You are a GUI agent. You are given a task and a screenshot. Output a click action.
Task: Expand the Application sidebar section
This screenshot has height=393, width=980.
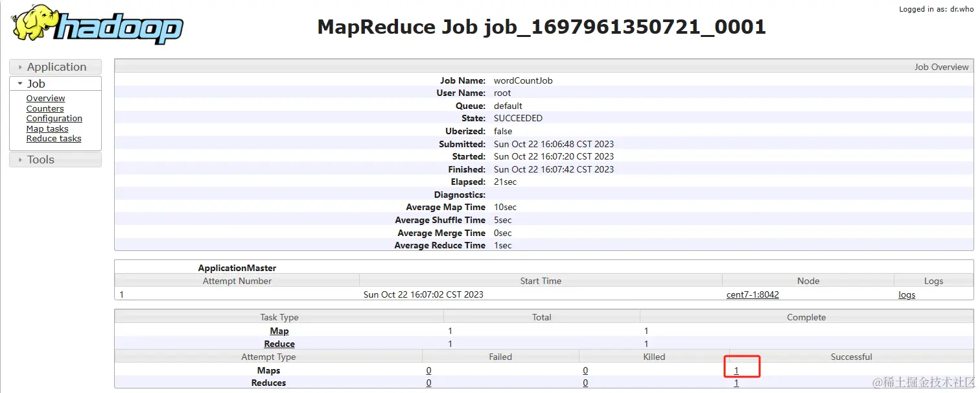point(56,67)
